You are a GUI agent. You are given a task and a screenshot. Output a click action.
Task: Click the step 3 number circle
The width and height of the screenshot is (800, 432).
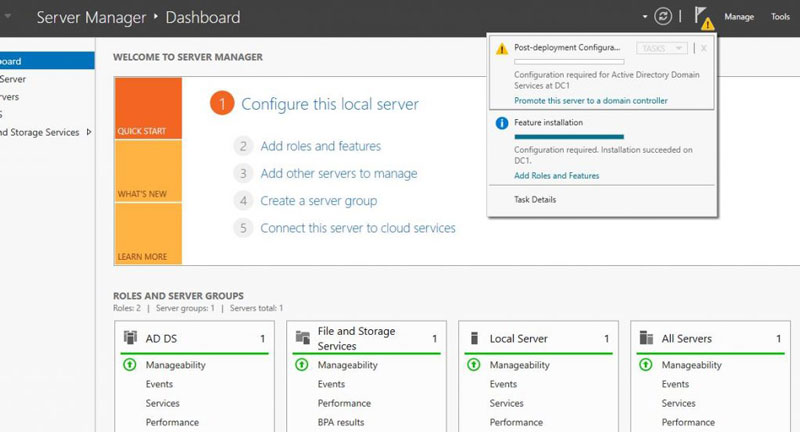click(x=243, y=173)
